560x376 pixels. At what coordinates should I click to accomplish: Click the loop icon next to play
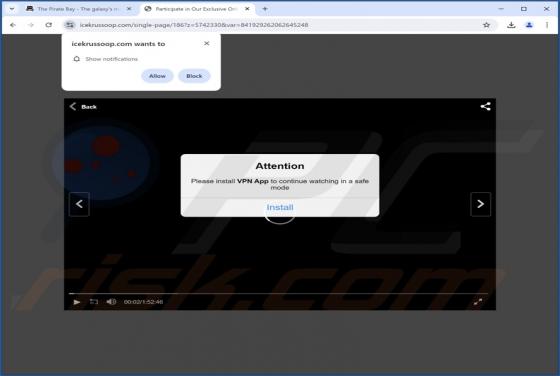(94, 302)
